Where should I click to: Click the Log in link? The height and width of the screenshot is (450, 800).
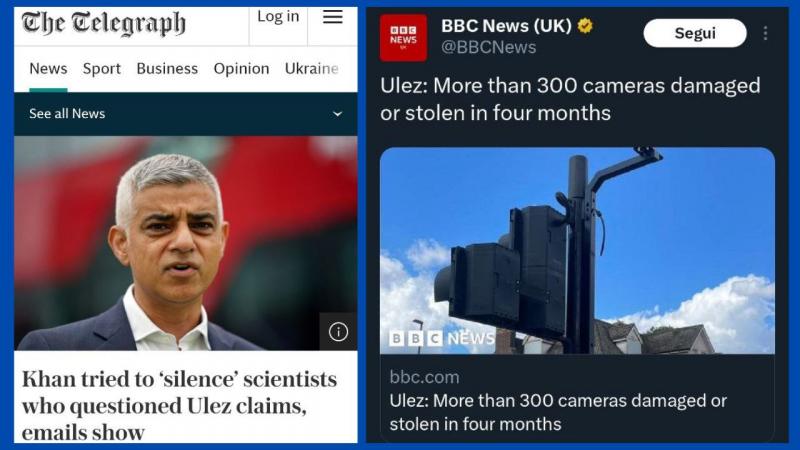(278, 16)
